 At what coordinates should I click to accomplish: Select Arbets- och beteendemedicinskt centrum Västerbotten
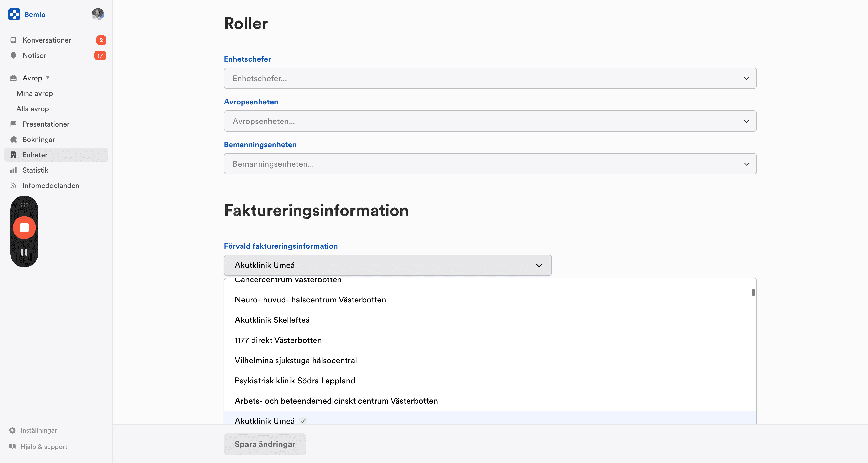pos(490,401)
